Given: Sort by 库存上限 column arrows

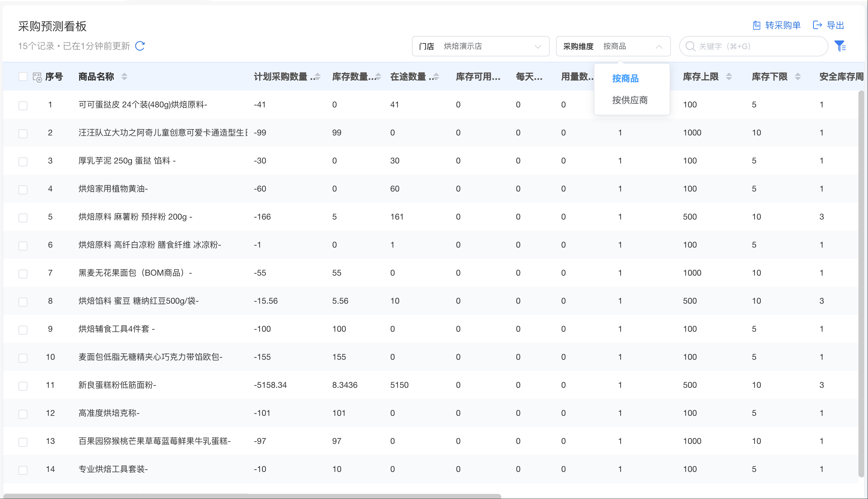Looking at the screenshot, I should [x=729, y=77].
